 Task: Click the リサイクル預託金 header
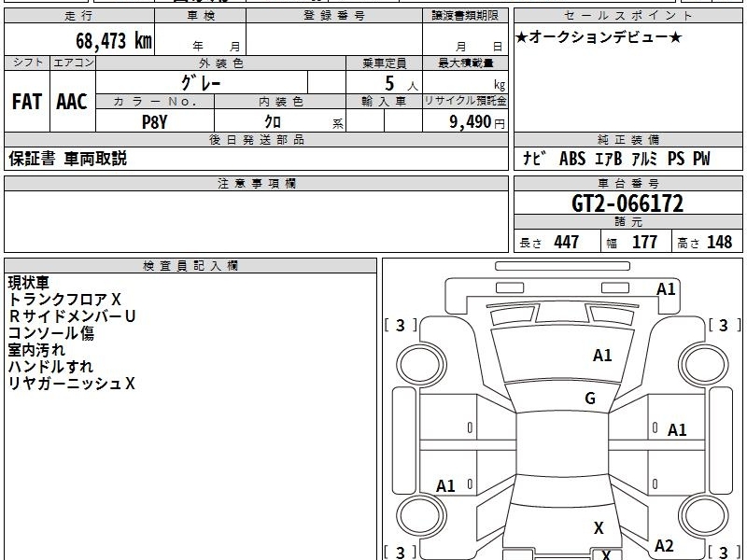pos(465,101)
